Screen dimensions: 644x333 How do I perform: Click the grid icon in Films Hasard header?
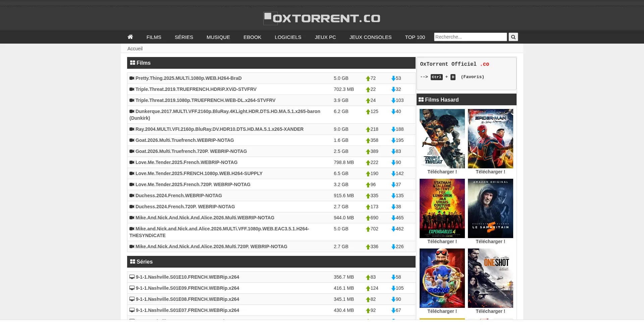pyautogui.click(x=421, y=100)
